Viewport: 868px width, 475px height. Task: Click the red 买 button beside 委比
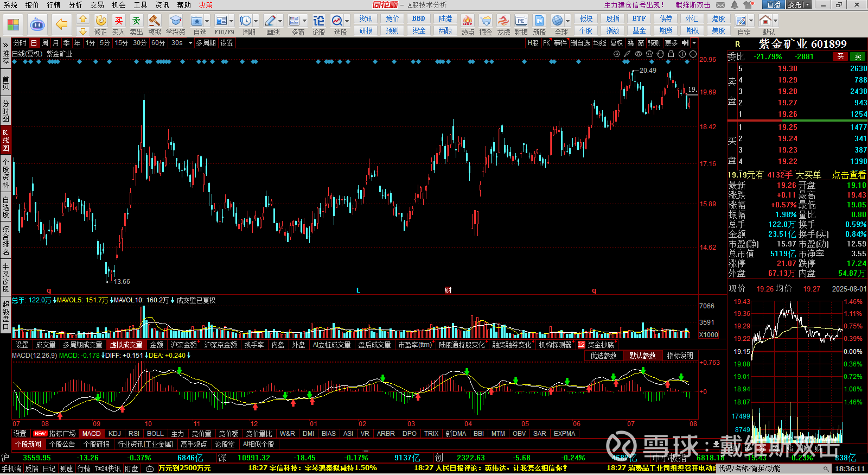(840, 56)
